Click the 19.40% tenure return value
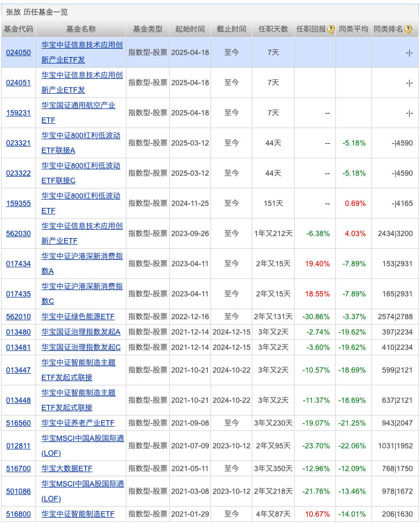This screenshot has height=523, width=420. point(317,264)
